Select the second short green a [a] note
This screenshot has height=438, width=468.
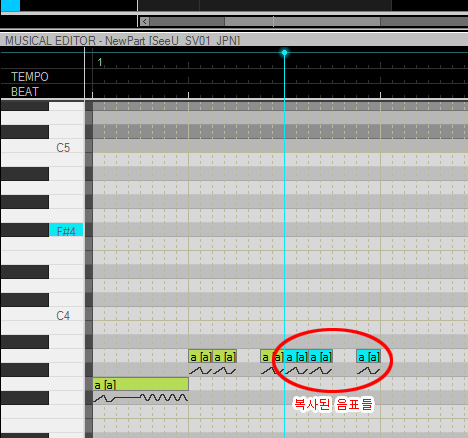[x=225, y=356]
